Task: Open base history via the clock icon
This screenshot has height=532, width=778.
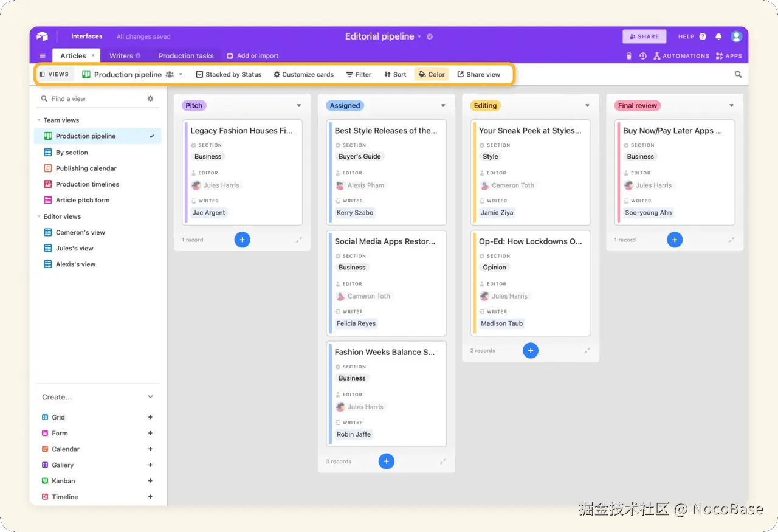Action: [643, 56]
